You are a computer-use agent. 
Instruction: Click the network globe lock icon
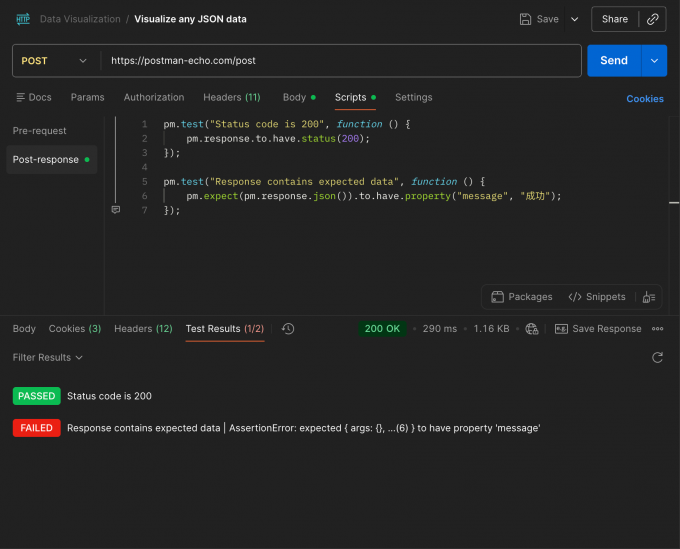[x=532, y=329]
